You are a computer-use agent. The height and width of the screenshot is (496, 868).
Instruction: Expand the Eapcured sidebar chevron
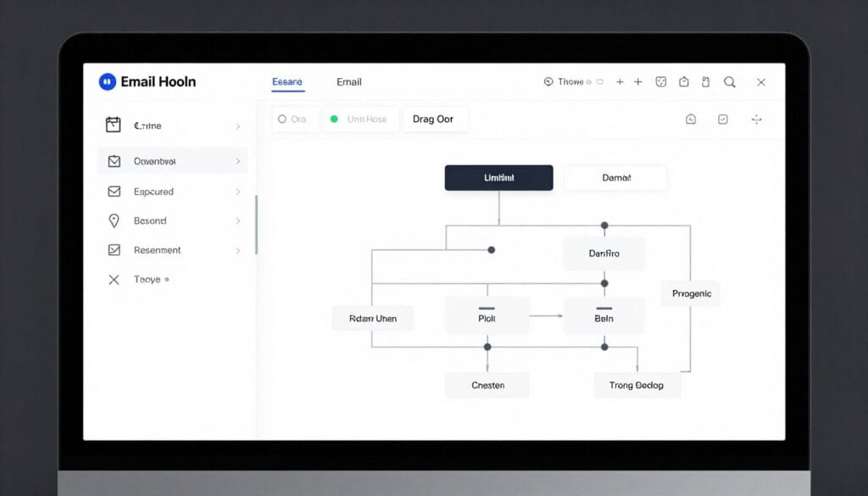(x=238, y=192)
